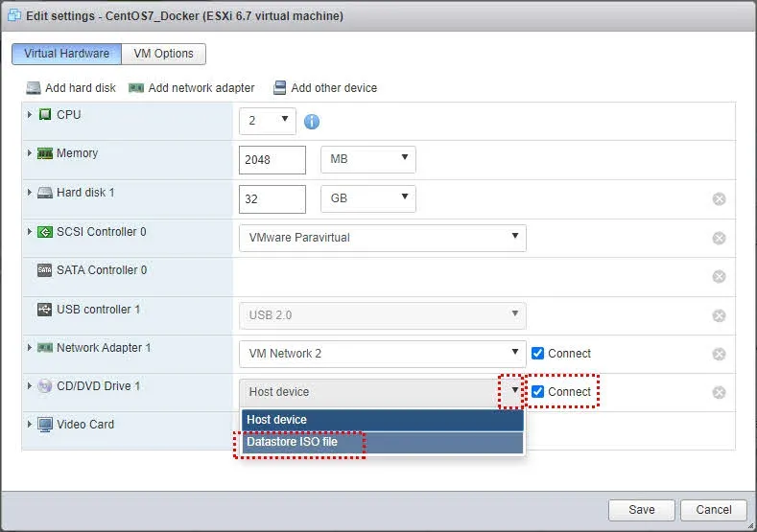Click the Cancel button
The width and height of the screenshot is (757, 532).
click(714, 510)
